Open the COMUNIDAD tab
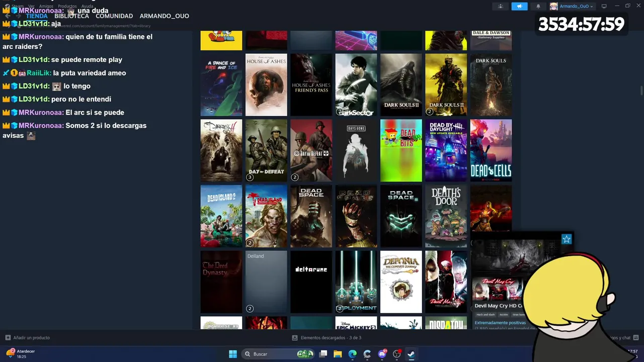 point(114,16)
